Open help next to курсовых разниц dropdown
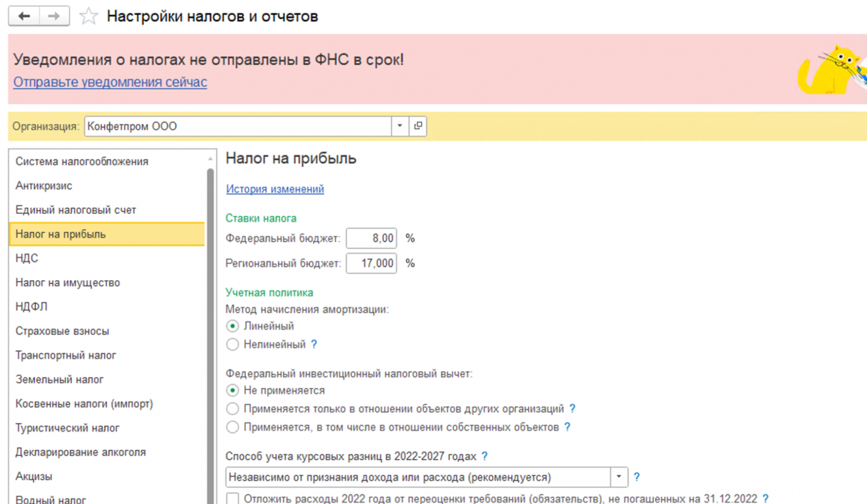The width and height of the screenshot is (867, 504). point(637,477)
